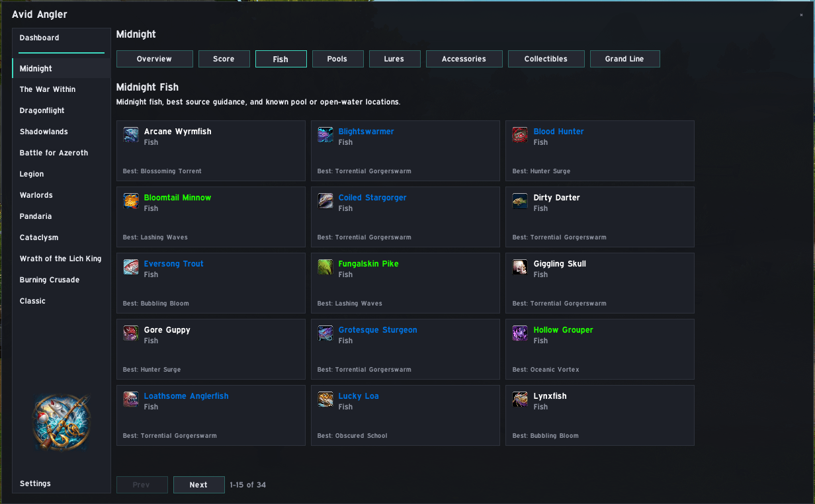Click the Fungalskin Pike name
This screenshot has width=815, height=504.
click(x=368, y=264)
